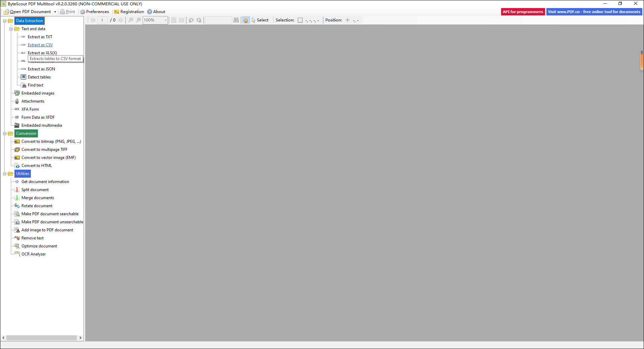Click Extract as CSV link

[x=40, y=45]
